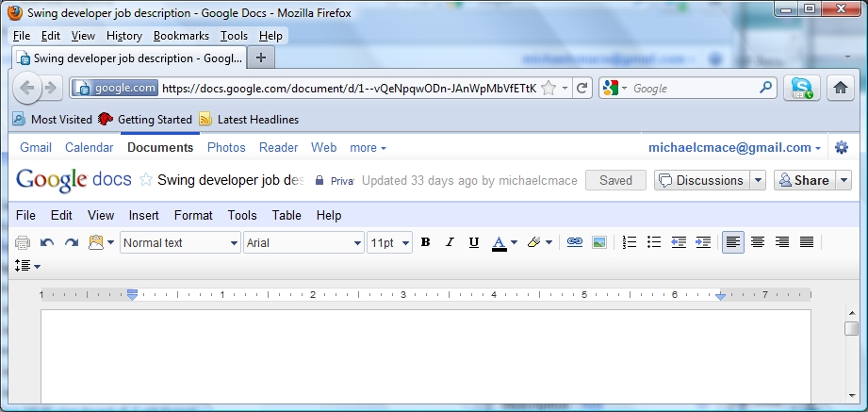Create a numbered list
Screen dimensions: 868x412
[630, 242]
